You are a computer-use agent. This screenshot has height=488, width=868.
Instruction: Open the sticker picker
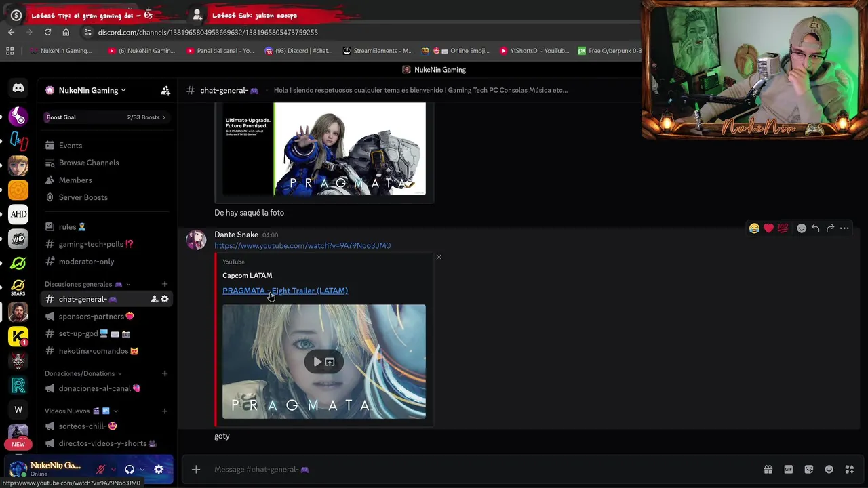pos(809,469)
